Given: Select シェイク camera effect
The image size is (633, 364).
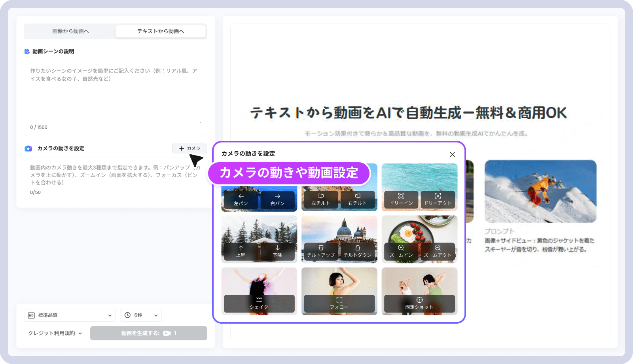Looking at the screenshot, I should pyautogui.click(x=259, y=303).
